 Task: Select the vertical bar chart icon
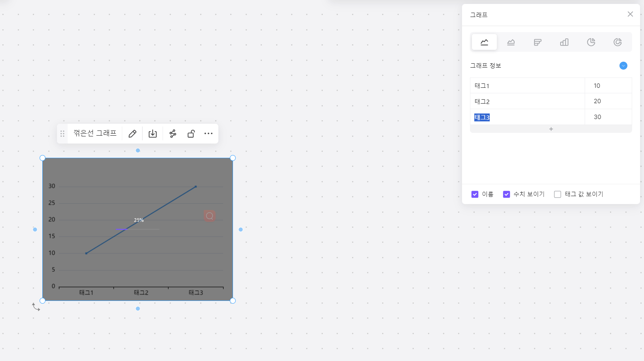click(564, 42)
